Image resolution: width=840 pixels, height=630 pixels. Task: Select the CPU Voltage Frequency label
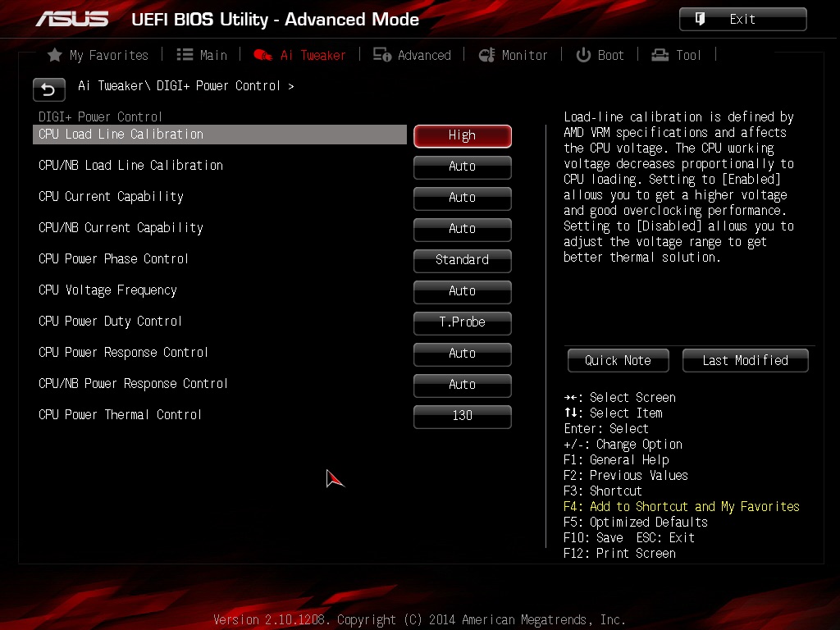[x=107, y=290]
